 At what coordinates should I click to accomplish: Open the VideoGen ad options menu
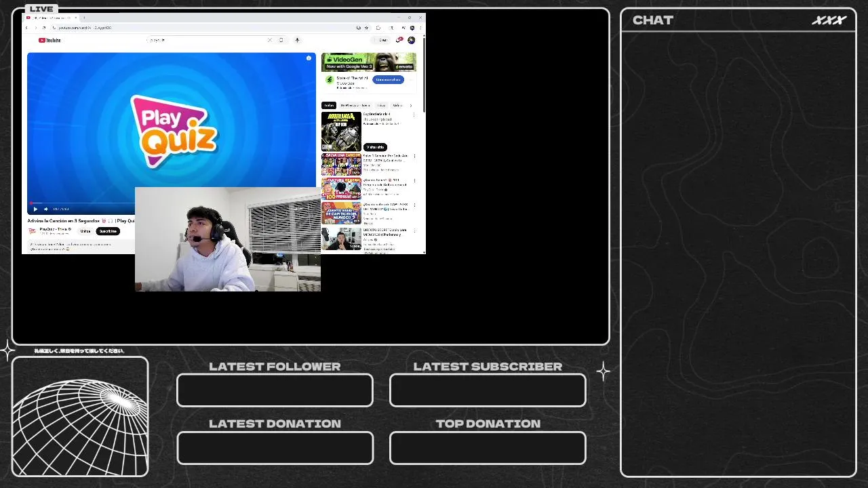[411, 80]
